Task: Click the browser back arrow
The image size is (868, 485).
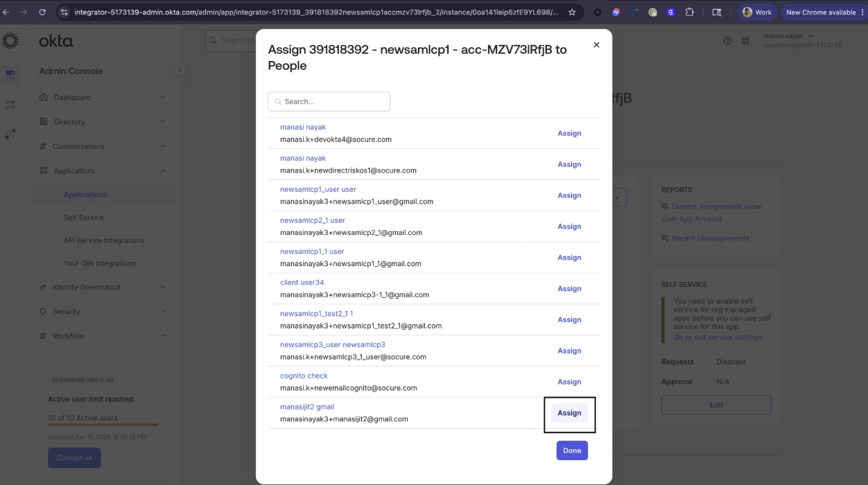Action: (6, 12)
